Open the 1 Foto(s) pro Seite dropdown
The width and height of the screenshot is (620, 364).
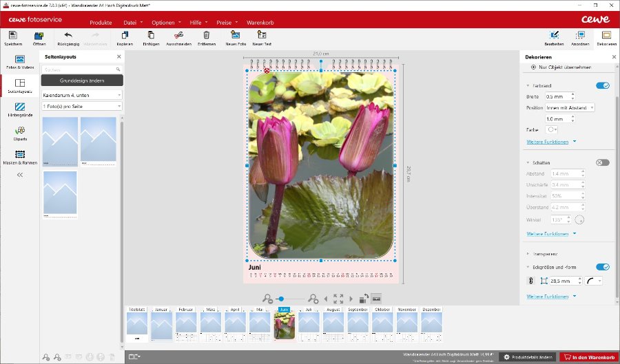pyautogui.click(x=82, y=106)
